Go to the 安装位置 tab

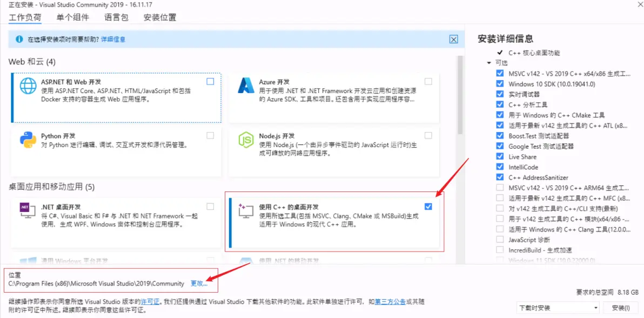point(160,17)
